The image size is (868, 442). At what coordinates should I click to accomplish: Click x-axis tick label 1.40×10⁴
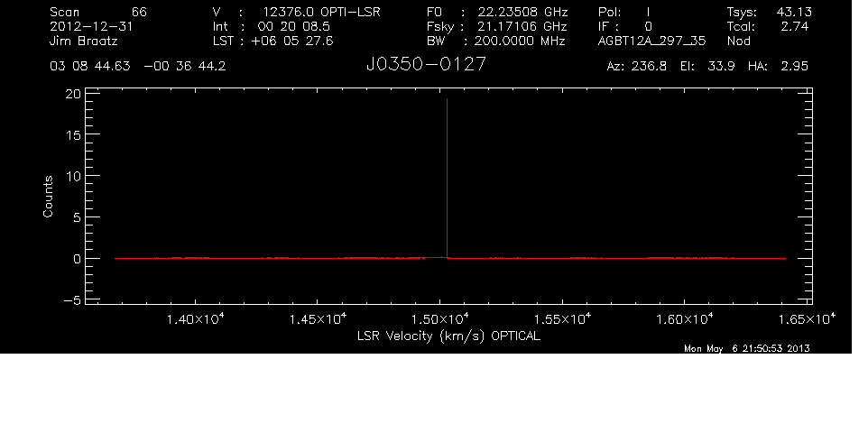pyautogui.click(x=196, y=319)
